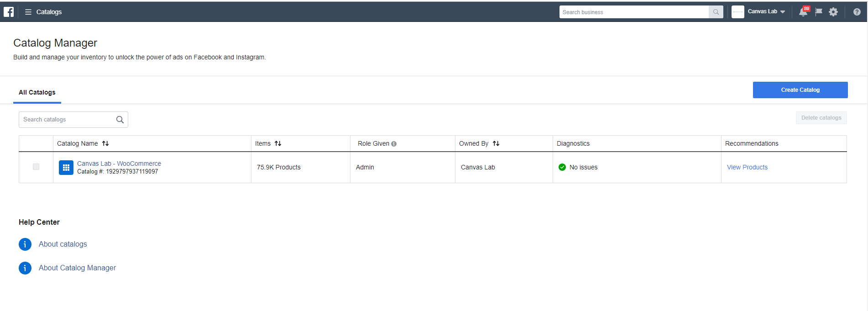Click the help question mark icon
This screenshot has height=311, width=868.
pos(857,12)
